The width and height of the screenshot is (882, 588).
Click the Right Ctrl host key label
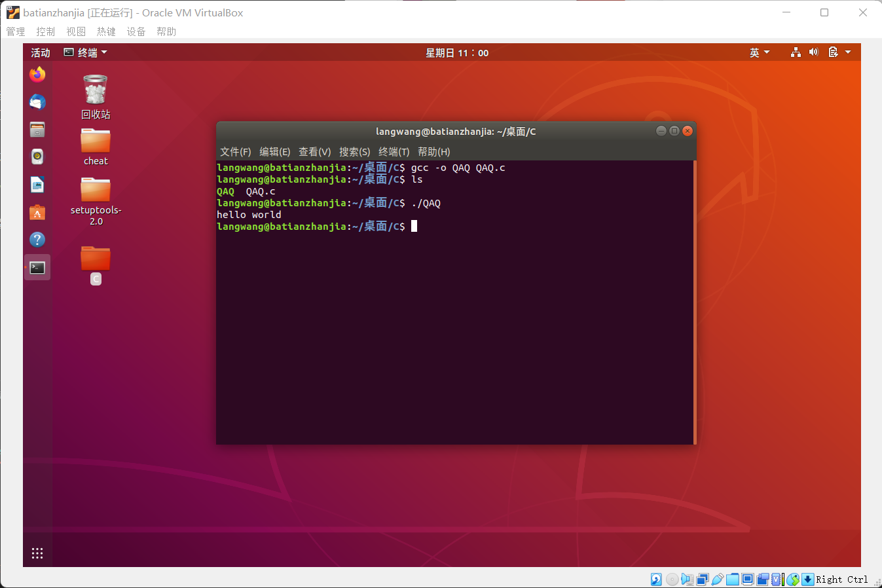pyautogui.click(x=842, y=579)
